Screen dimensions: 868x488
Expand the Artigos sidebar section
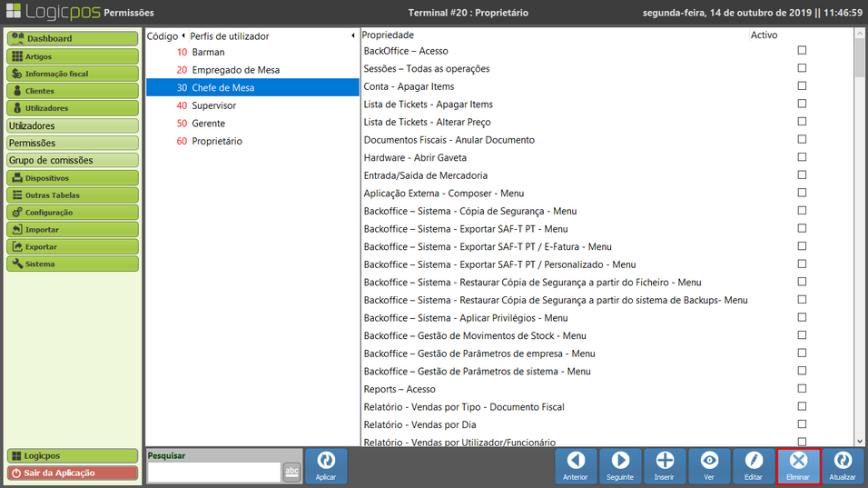pyautogui.click(x=73, y=56)
